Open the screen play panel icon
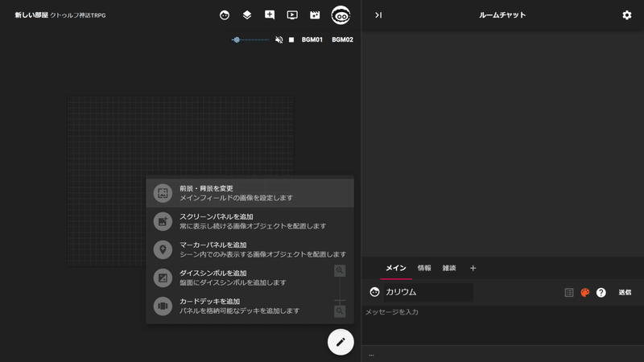The width and height of the screenshot is (644, 362). tap(292, 15)
